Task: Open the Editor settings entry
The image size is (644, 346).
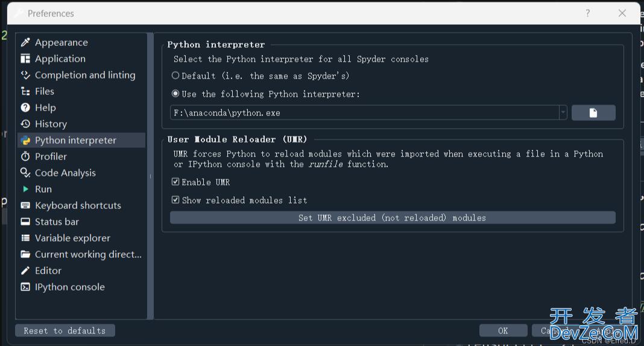Action: [x=81, y=271]
